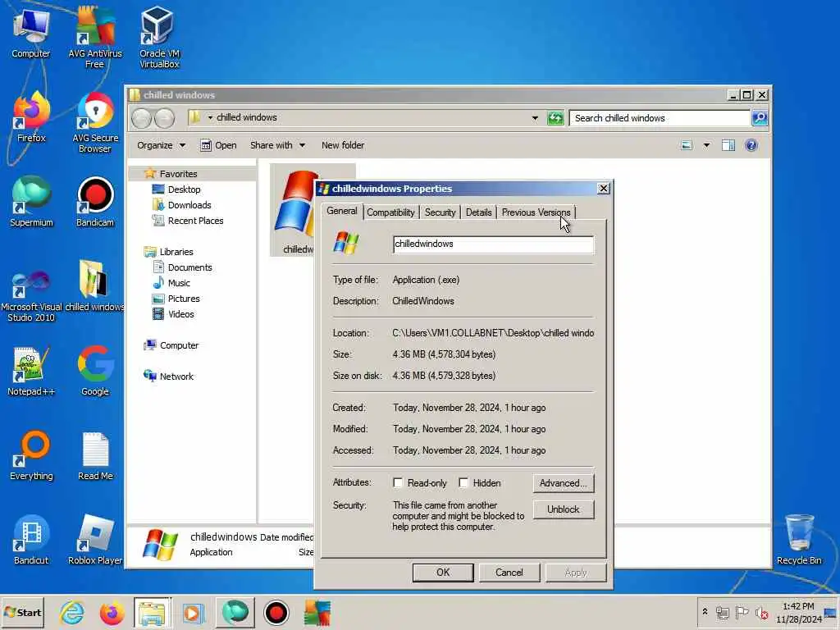This screenshot has width=840, height=630.
Task: Select the Bandicam desktop shortcut
Action: [95, 202]
